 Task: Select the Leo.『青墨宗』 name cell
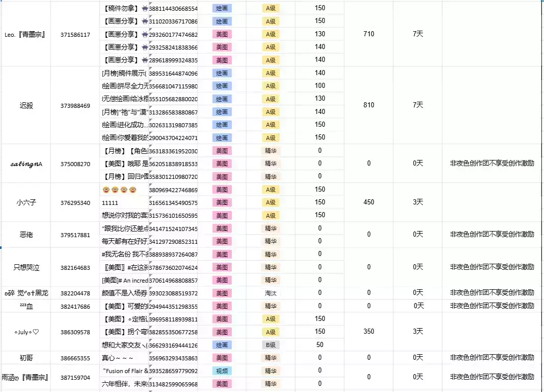[x=26, y=34]
